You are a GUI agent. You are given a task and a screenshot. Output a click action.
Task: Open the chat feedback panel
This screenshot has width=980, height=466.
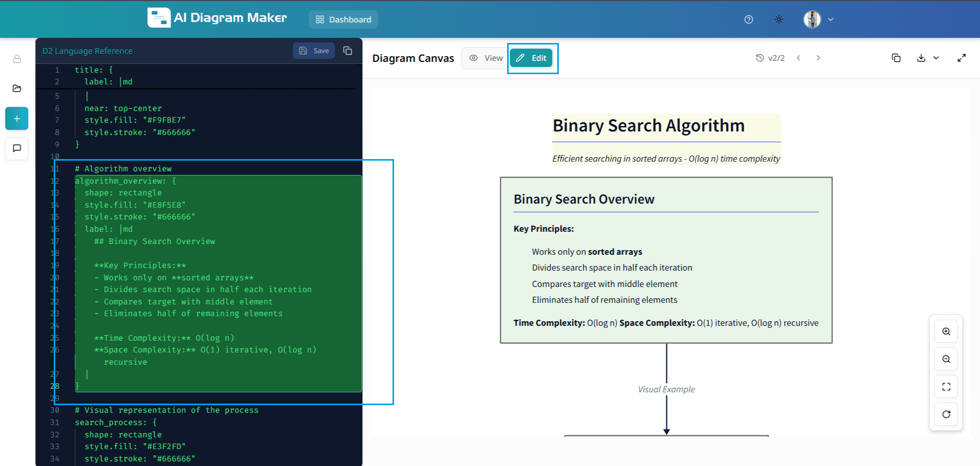pyautogui.click(x=16, y=148)
